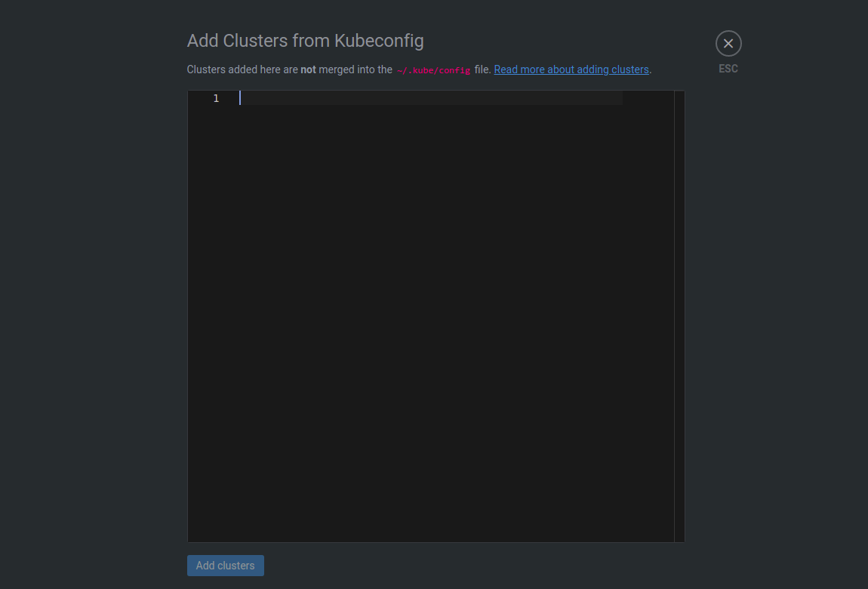Click the ESC label under close icon

[x=728, y=69]
